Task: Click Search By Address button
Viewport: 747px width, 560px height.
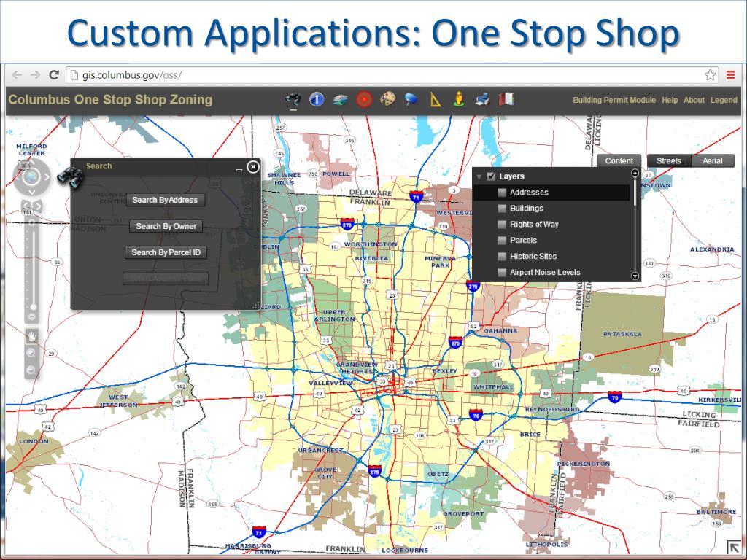Action: (166, 200)
